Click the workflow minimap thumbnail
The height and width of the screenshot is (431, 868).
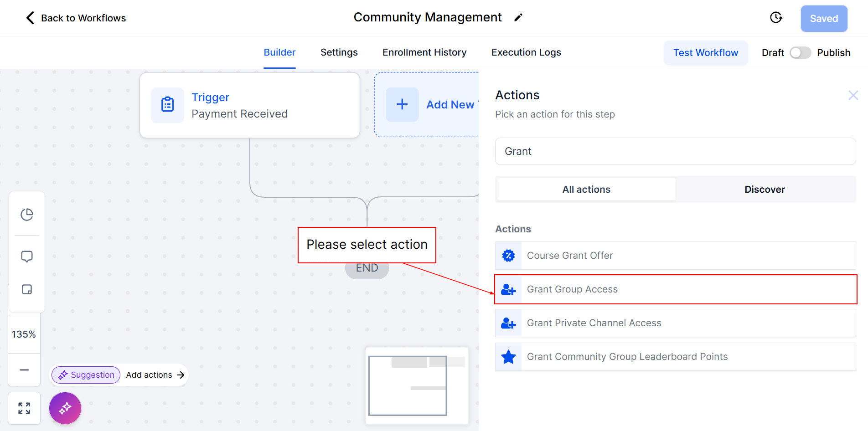[417, 386]
